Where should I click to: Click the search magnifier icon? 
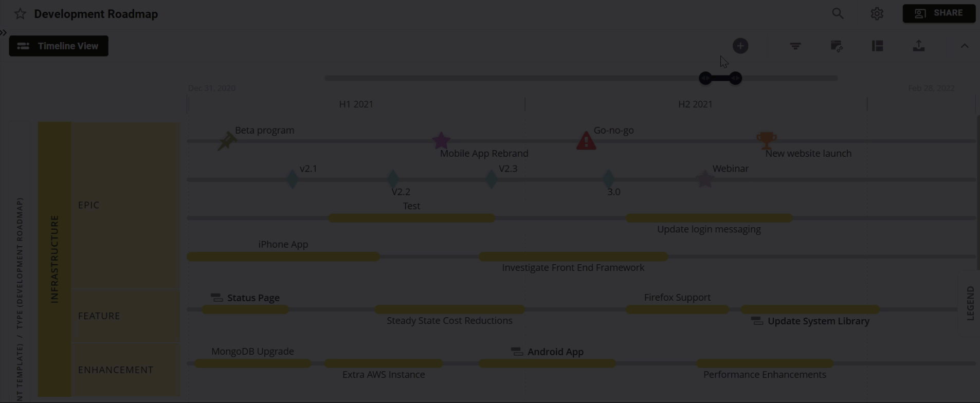[838, 13]
